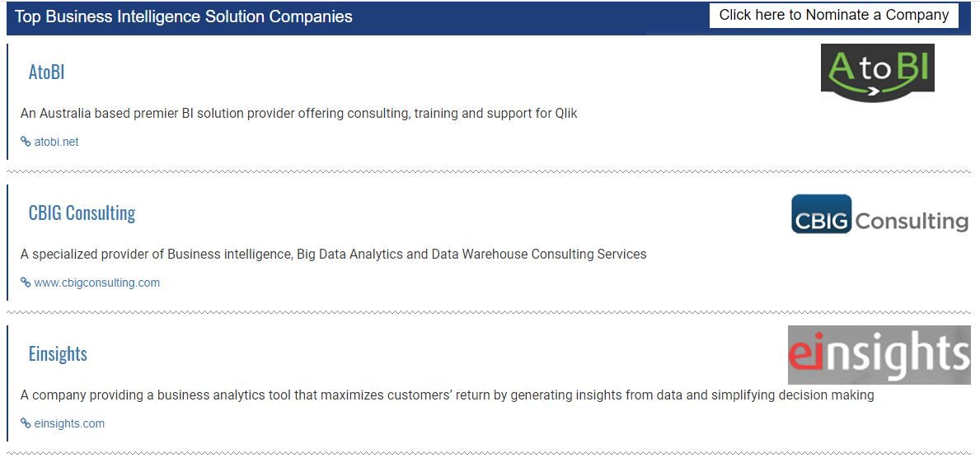Click the Top Business Intelligence Solution Companies title
This screenshot has height=458, width=980.
click(184, 17)
